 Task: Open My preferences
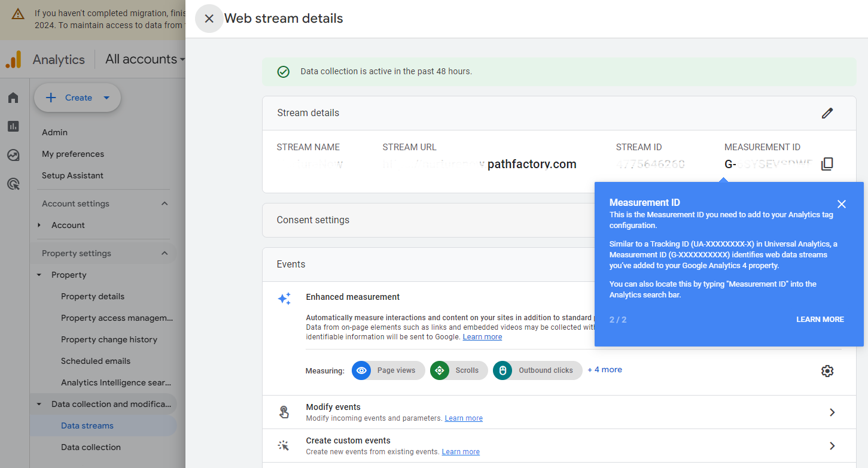(x=73, y=154)
